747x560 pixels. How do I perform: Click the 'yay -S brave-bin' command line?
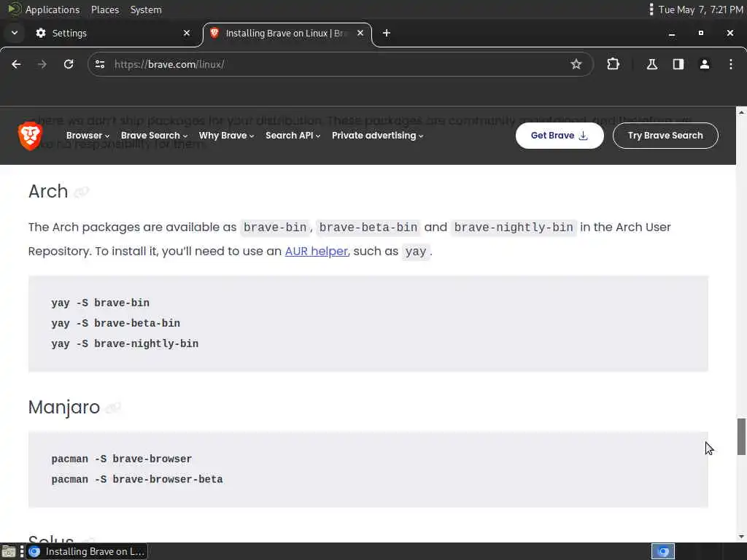pyautogui.click(x=101, y=303)
